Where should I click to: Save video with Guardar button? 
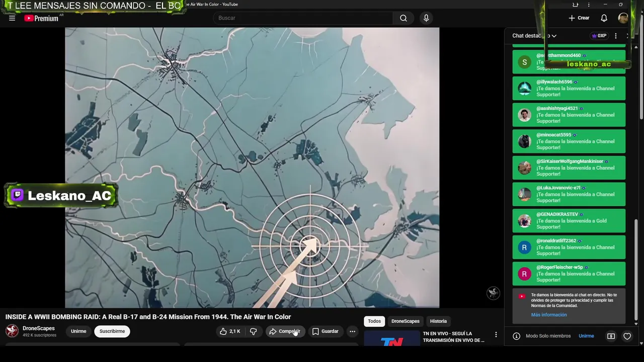325,331
